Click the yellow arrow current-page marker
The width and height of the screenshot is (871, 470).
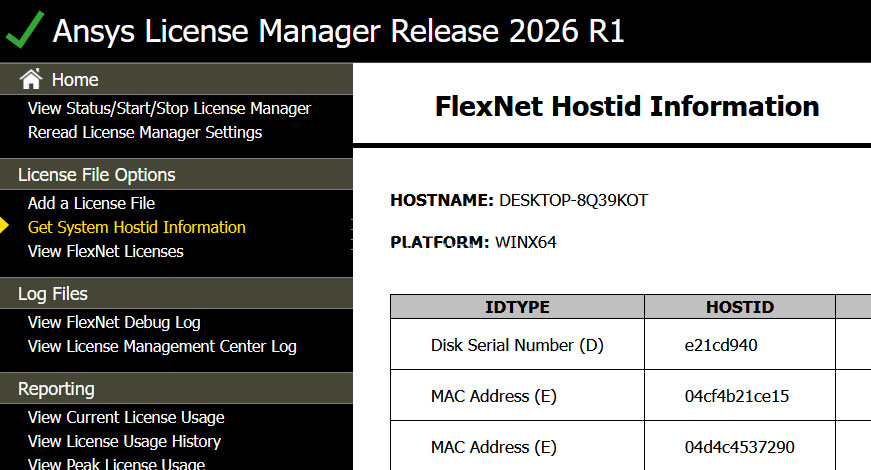point(4,226)
